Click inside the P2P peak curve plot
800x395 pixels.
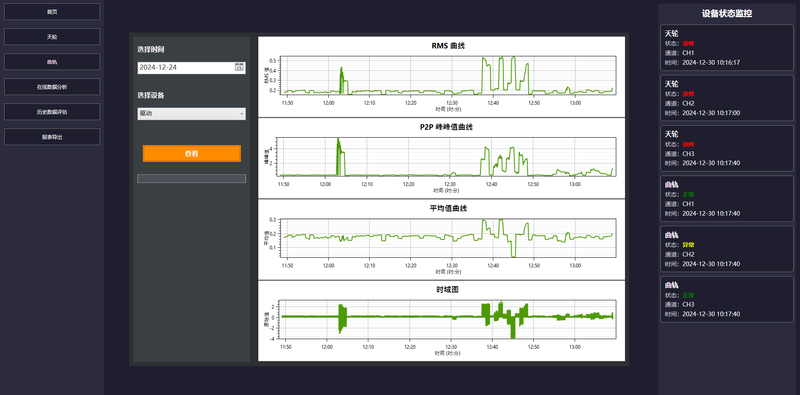[x=447, y=157]
